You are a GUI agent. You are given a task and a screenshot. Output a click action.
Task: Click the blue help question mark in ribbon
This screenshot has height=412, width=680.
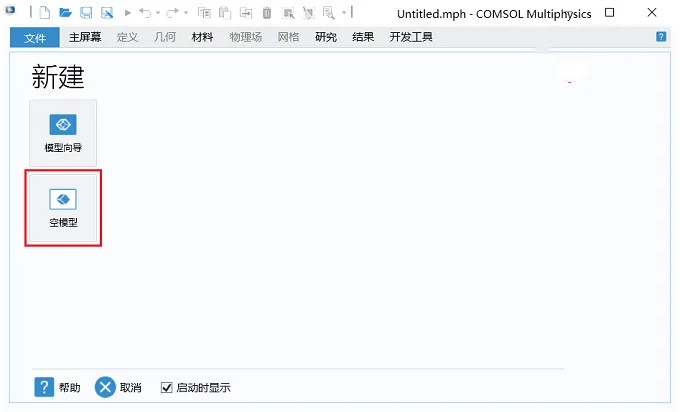point(661,37)
